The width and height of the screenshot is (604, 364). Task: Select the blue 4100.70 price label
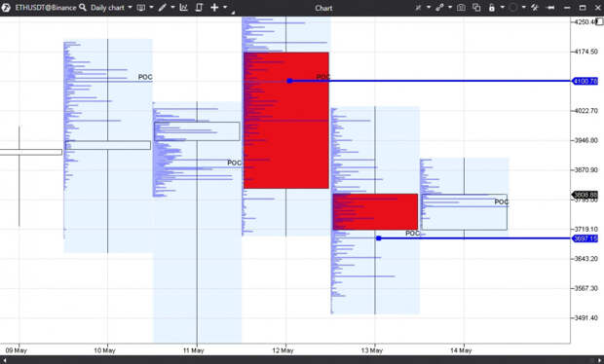(585, 81)
